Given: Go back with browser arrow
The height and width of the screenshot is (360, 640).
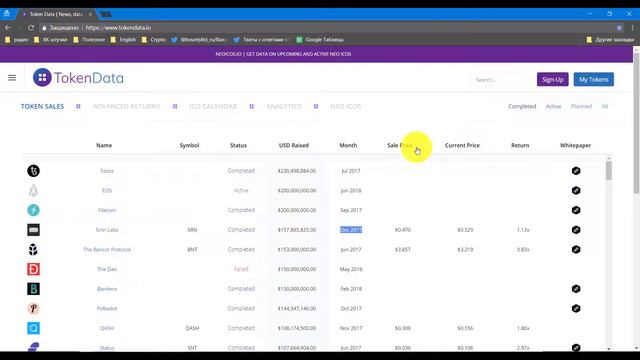Looking at the screenshot, I should (x=8, y=28).
